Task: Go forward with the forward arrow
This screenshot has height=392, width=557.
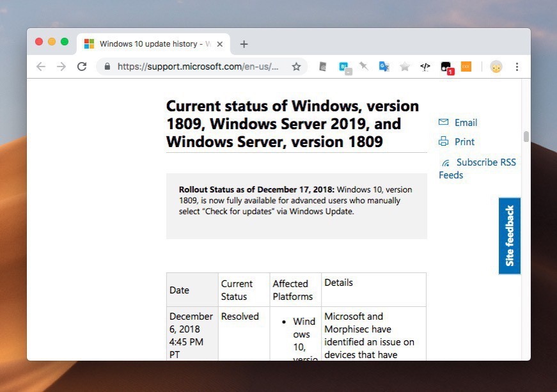Action: coord(61,67)
